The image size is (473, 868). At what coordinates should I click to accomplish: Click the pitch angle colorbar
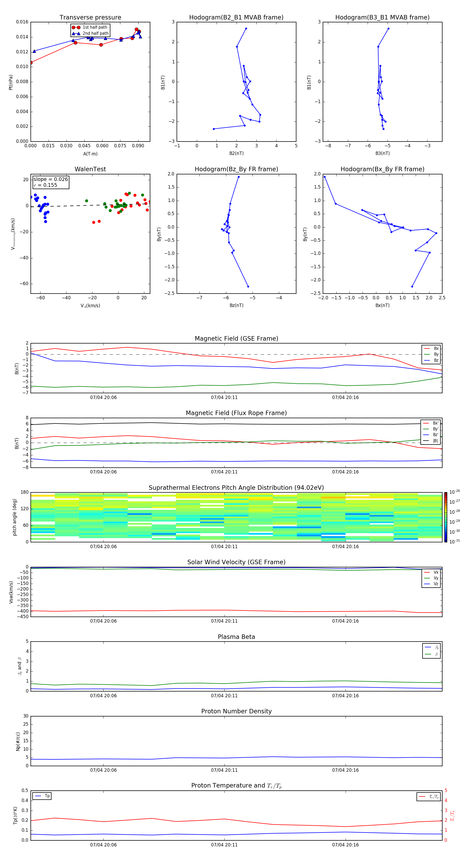coord(446,517)
